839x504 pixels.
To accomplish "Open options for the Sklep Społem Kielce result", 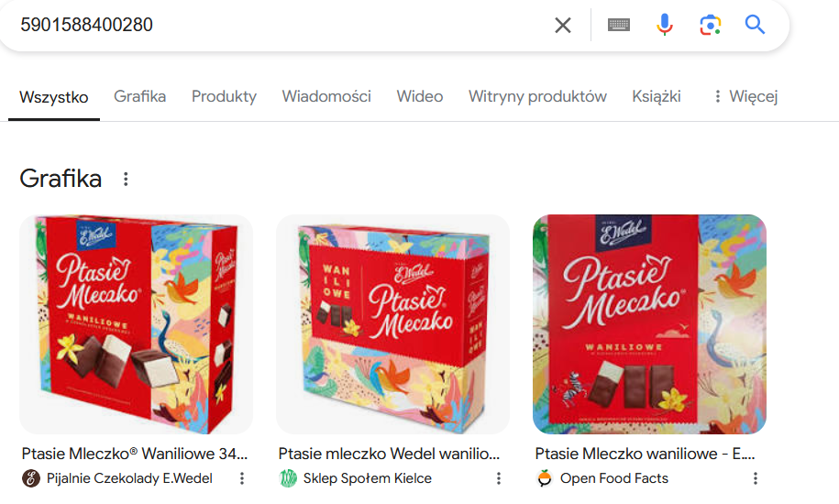I will (x=499, y=478).
